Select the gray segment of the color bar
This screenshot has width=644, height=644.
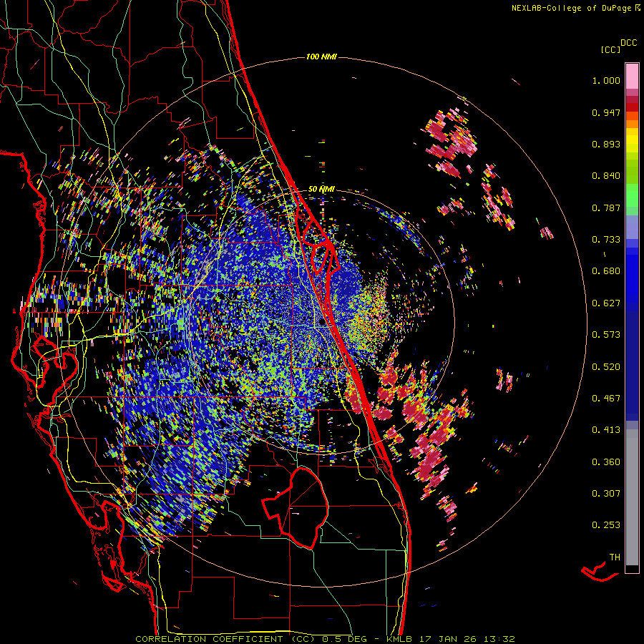(x=632, y=497)
